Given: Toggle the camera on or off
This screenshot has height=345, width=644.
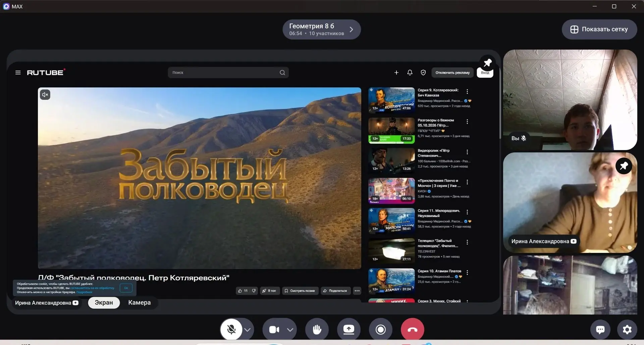Looking at the screenshot, I should pos(274,330).
